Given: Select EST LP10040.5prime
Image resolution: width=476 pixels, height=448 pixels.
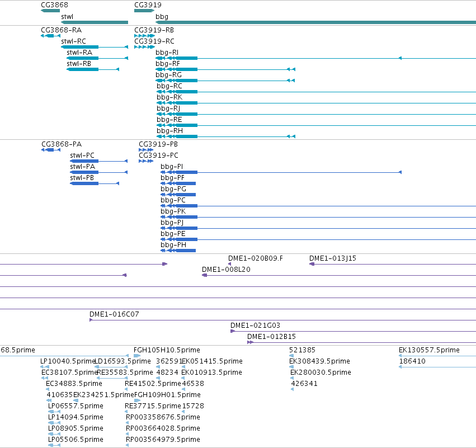Looking at the screenshot, I should [x=68, y=361].
